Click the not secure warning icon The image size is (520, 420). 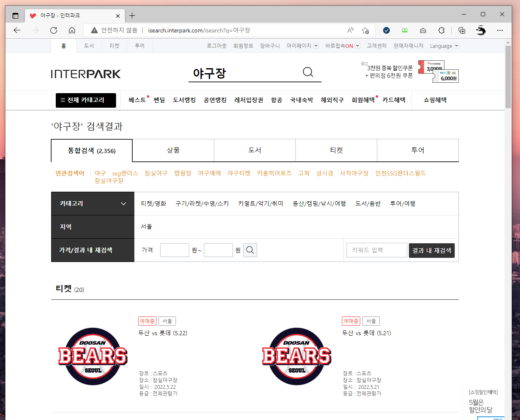click(94, 30)
